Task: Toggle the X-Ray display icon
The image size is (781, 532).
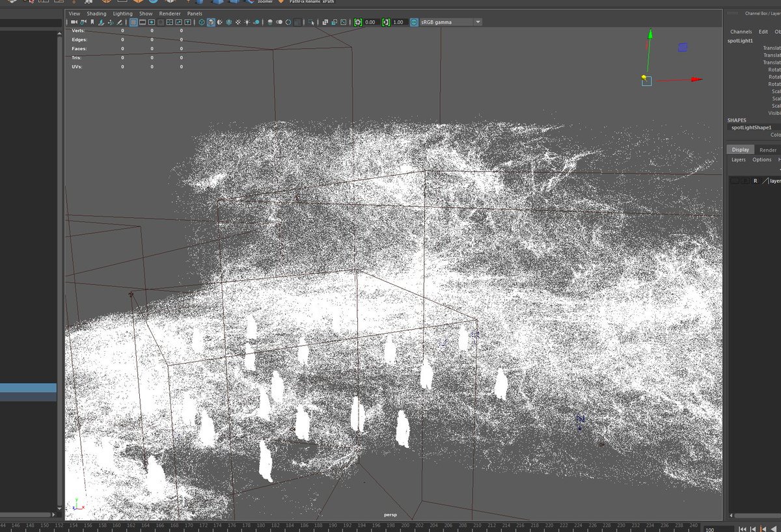Action: click(x=325, y=22)
